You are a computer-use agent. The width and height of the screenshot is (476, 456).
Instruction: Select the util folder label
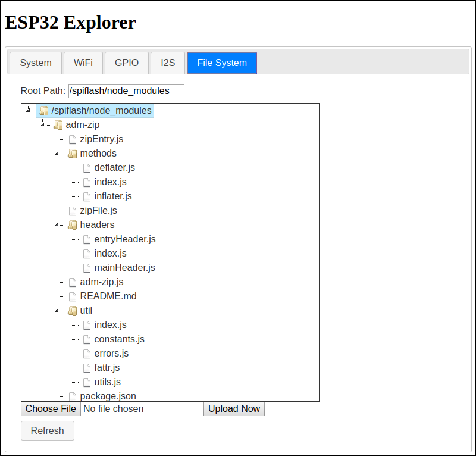[x=86, y=311]
